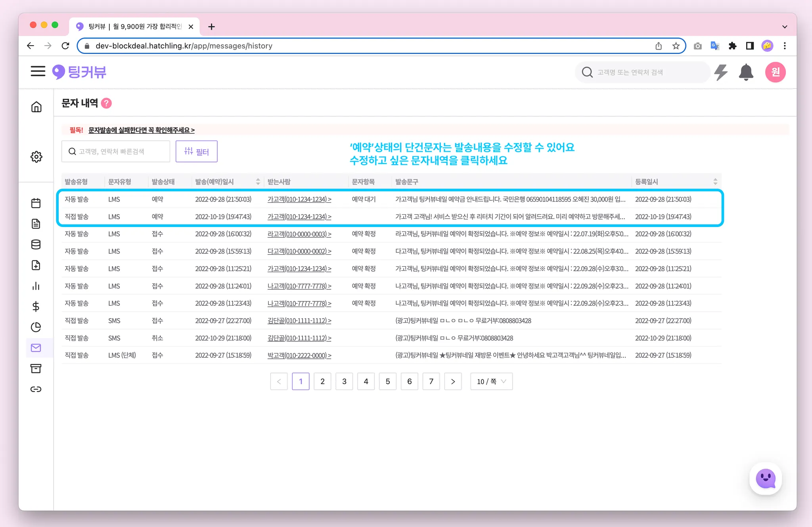Click the dollar sign sidebar icon
812x527 pixels.
click(x=36, y=306)
